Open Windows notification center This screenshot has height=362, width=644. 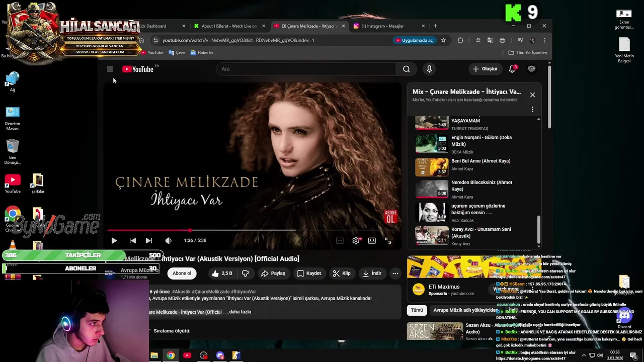click(x=633, y=355)
